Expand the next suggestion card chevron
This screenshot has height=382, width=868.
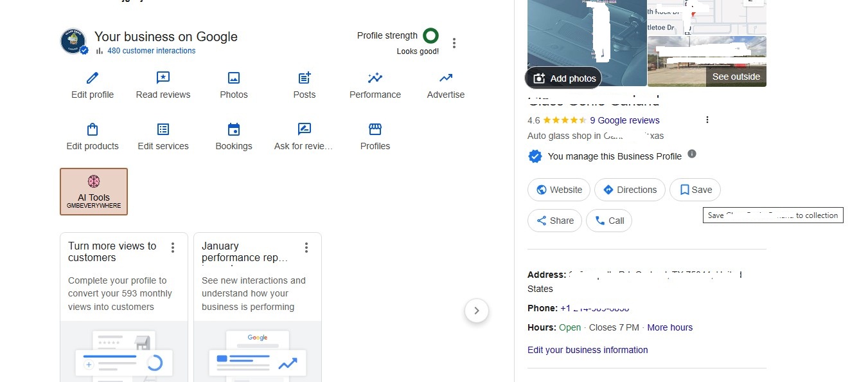pyautogui.click(x=477, y=311)
